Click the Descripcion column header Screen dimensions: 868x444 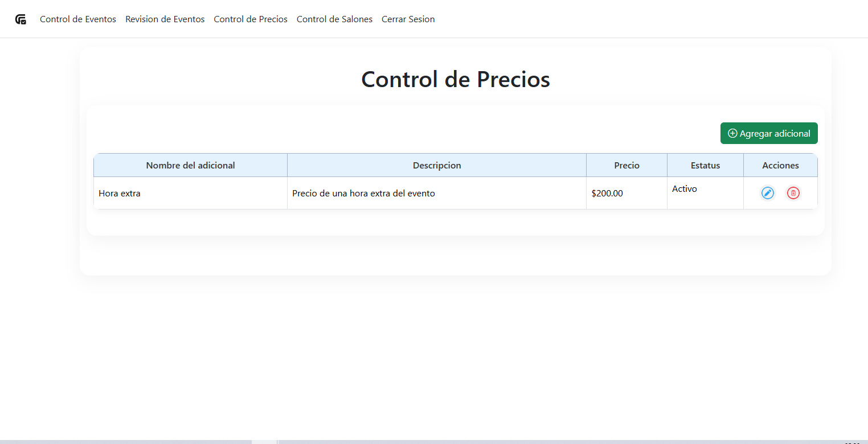click(x=437, y=165)
